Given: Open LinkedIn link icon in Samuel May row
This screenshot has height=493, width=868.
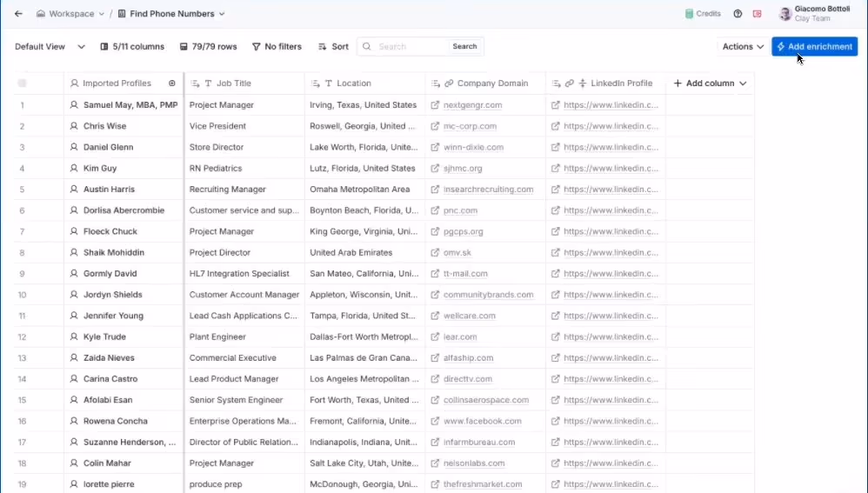Looking at the screenshot, I should tap(555, 104).
